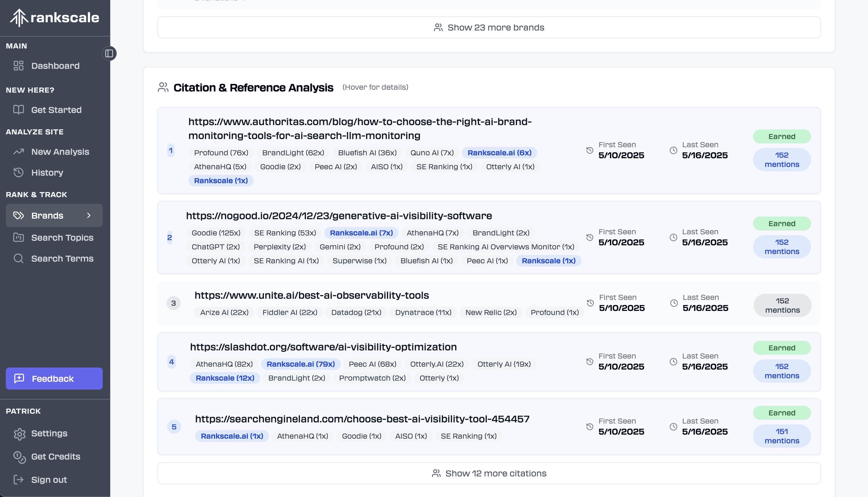Click Rankscale (12x) highlighted tag
The width and height of the screenshot is (868, 497).
pyautogui.click(x=225, y=378)
